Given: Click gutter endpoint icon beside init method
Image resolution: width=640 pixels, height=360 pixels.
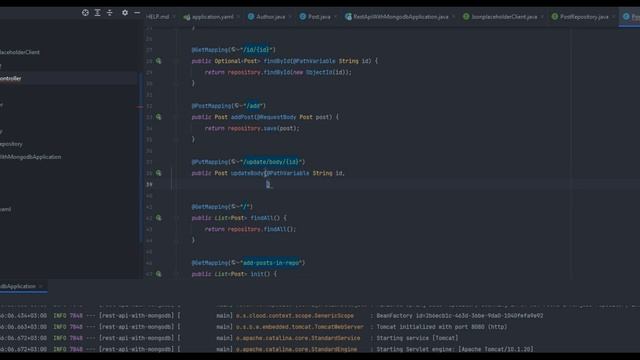Looking at the screenshot, I should 158,274.
